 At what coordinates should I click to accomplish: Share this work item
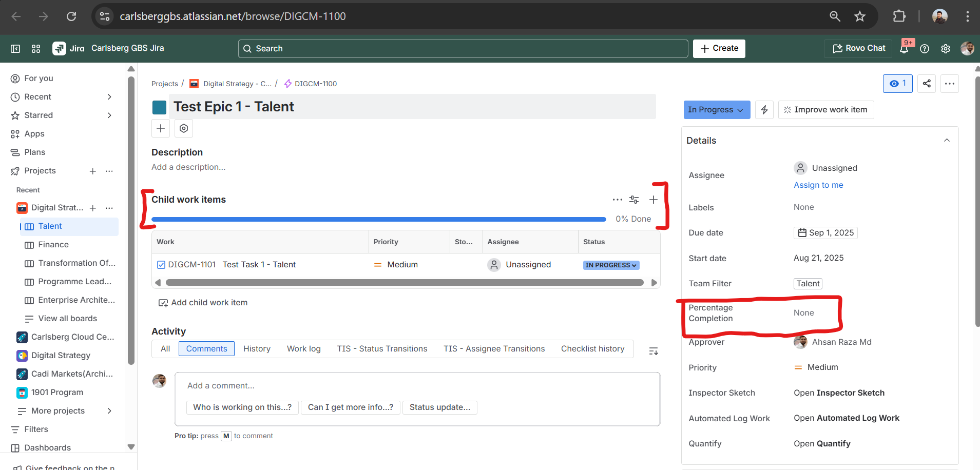(x=927, y=84)
